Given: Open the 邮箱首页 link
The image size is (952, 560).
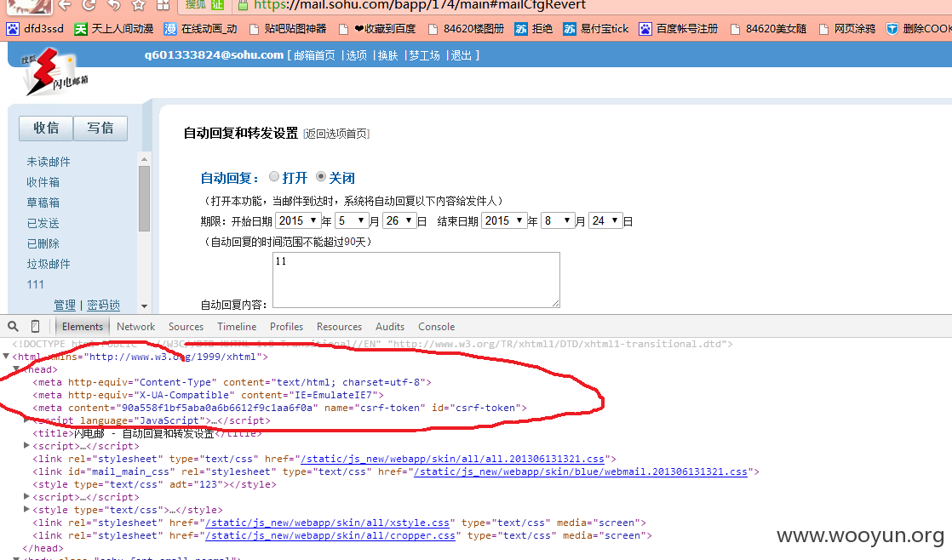Looking at the screenshot, I should pos(314,55).
